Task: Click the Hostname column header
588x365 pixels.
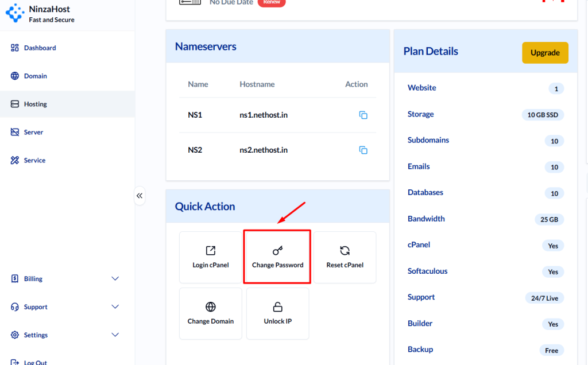Action: coord(257,84)
